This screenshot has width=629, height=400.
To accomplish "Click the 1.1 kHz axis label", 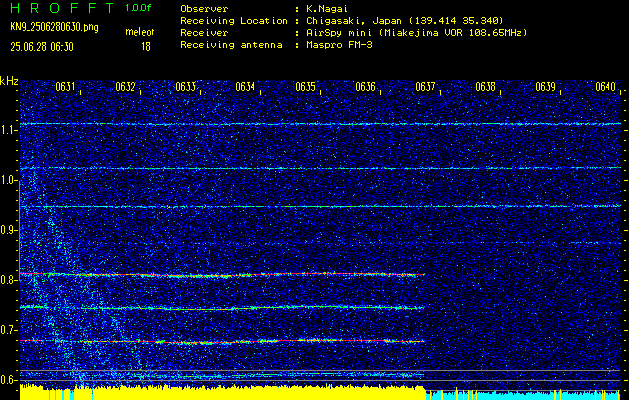I will tap(8, 130).
